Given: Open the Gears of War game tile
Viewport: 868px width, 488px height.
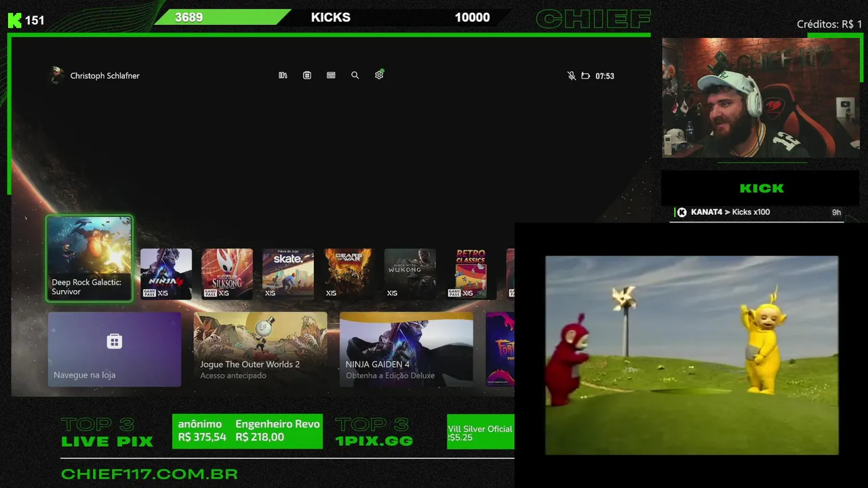Looking at the screenshot, I should [x=349, y=274].
